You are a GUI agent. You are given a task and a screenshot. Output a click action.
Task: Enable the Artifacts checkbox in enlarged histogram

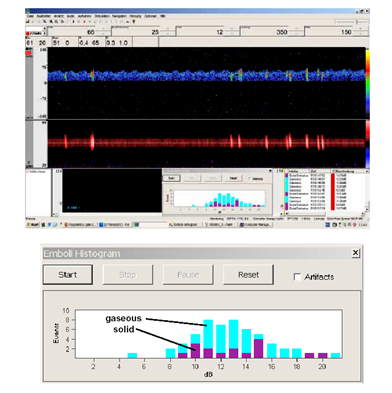(x=297, y=277)
